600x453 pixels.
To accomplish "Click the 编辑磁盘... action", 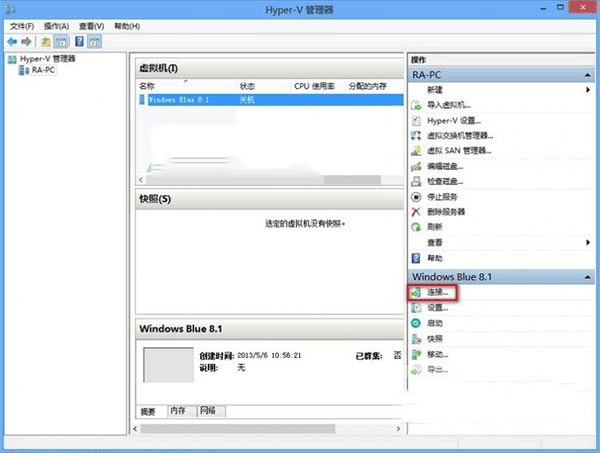I will click(445, 166).
